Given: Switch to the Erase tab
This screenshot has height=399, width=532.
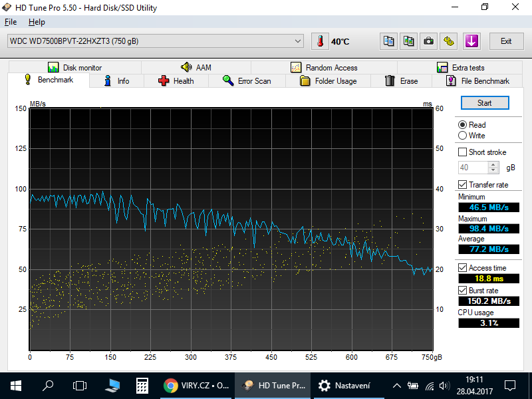Looking at the screenshot, I should coord(402,81).
